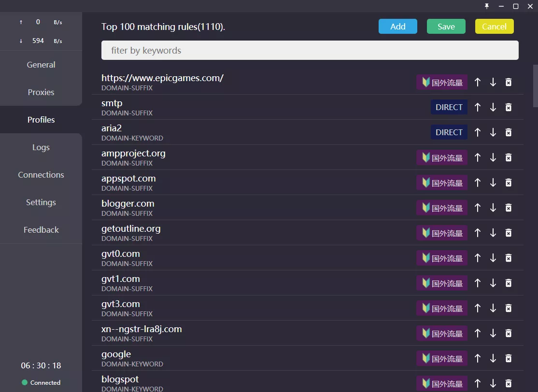Open the Proxies tab
Viewport: 538px width, 392px height.
coord(41,92)
